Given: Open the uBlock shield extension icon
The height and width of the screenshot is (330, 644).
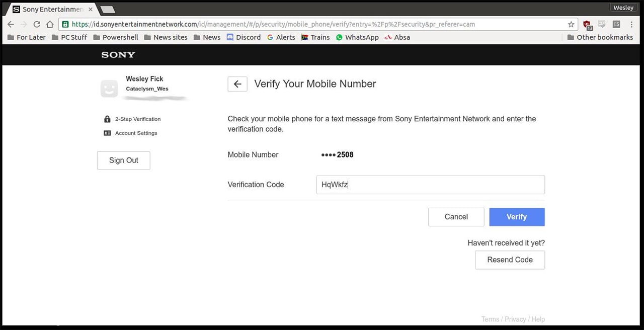Looking at the screenshot, I should (587, 25).
